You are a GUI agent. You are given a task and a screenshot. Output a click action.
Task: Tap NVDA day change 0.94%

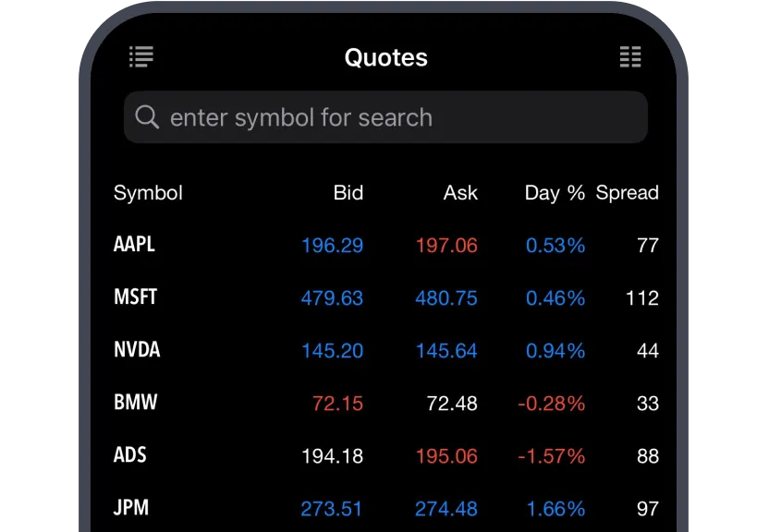pos(555,351)
